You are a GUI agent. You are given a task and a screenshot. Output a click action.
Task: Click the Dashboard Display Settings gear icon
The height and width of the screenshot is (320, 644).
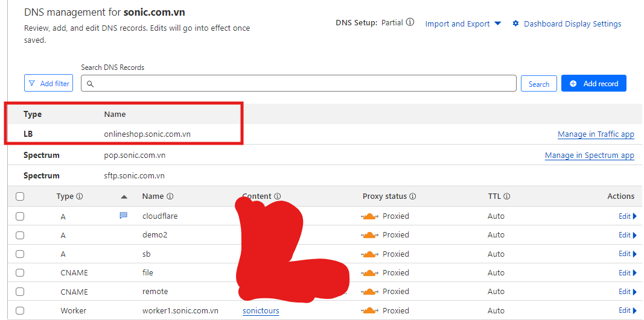(515, 24)
